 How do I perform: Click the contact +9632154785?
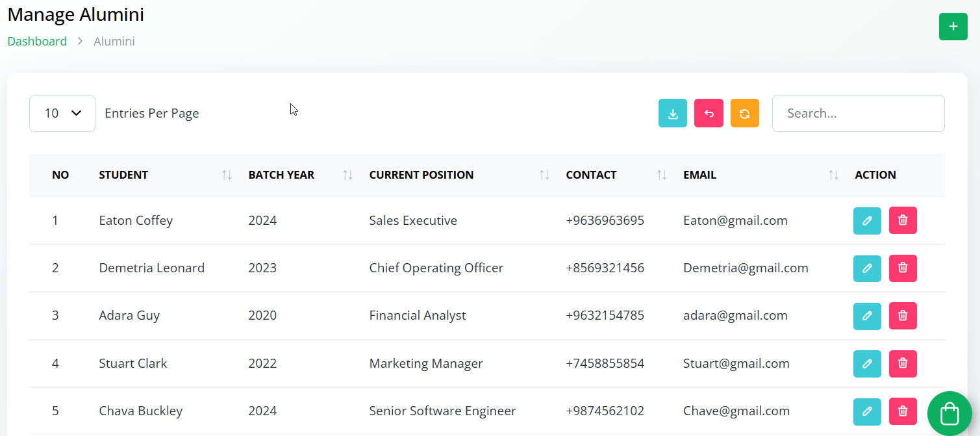click(x=605, y=316)
